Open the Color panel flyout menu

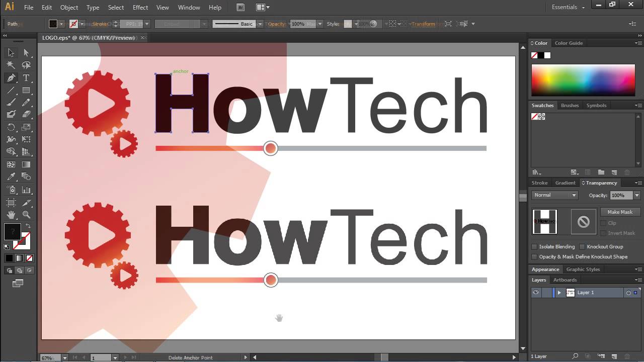click(637, 43)
